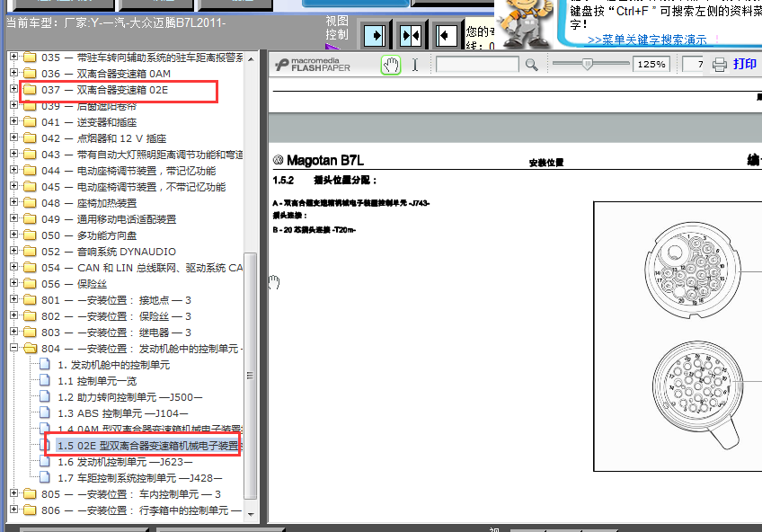The height and width of the screenshot is (532, 762).
Task: Click the tree panel vertical scrollbar thumb
Action: tap(251, 376)
